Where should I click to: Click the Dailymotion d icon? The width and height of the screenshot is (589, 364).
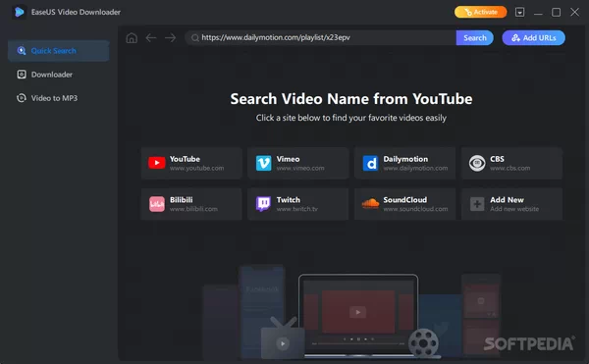tap(370, 163)
